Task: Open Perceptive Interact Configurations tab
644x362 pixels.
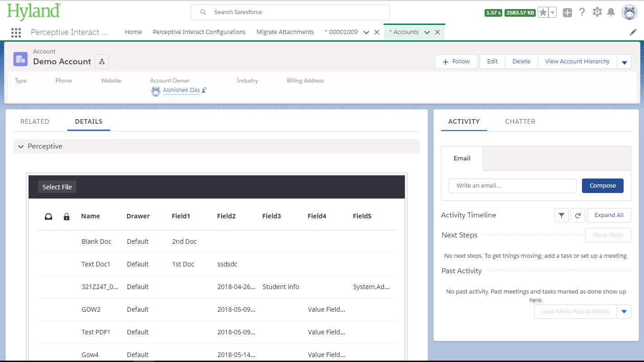Action: [199, 32]
